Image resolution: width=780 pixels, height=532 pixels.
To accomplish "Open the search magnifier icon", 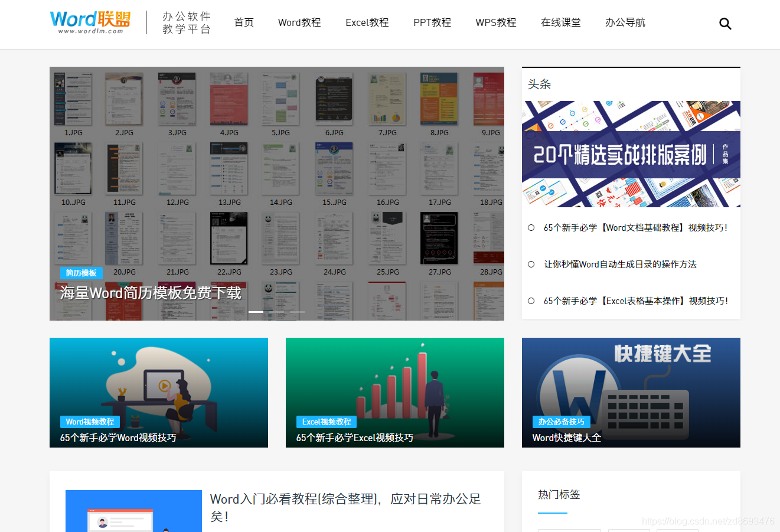I will click(x=725, y=24).
